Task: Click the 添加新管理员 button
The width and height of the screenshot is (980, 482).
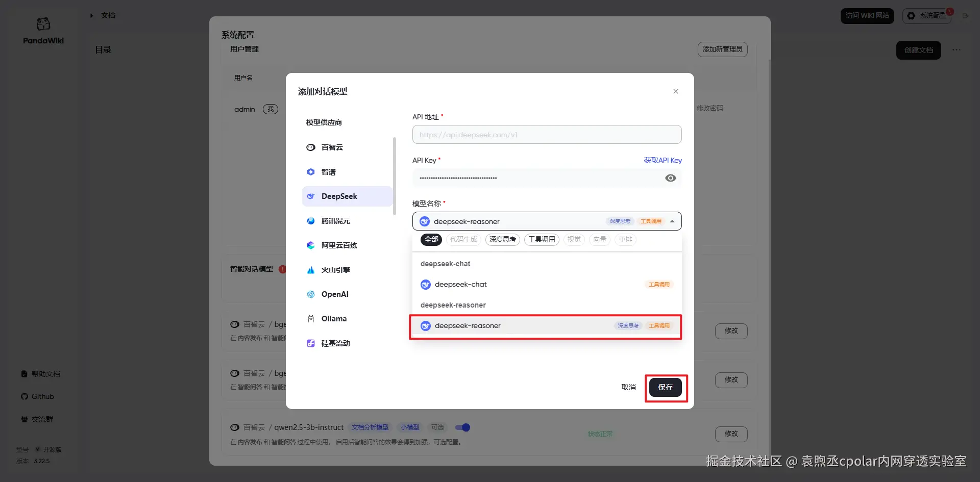Action: click(x=723, y=49)
